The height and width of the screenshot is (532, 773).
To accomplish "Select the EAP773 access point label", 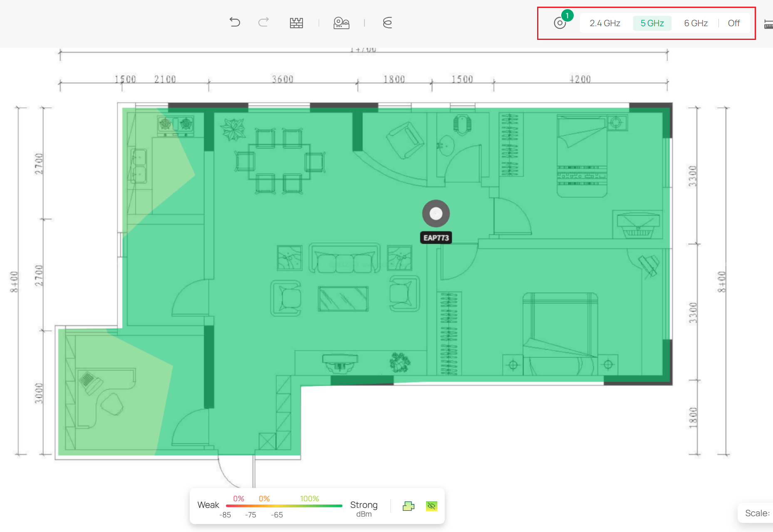I will point(436,237).
